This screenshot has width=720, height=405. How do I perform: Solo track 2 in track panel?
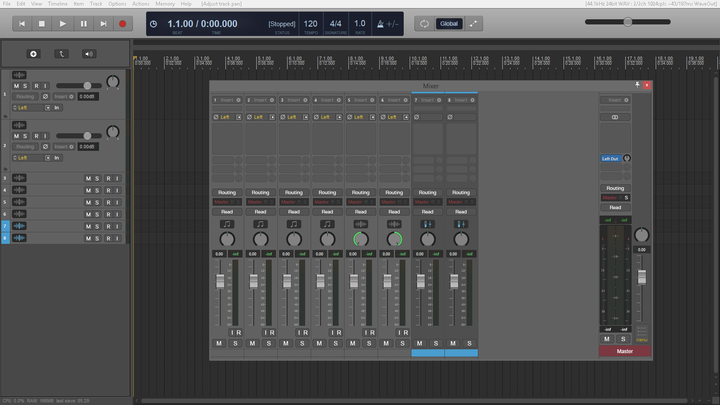(x=25, y=136)
